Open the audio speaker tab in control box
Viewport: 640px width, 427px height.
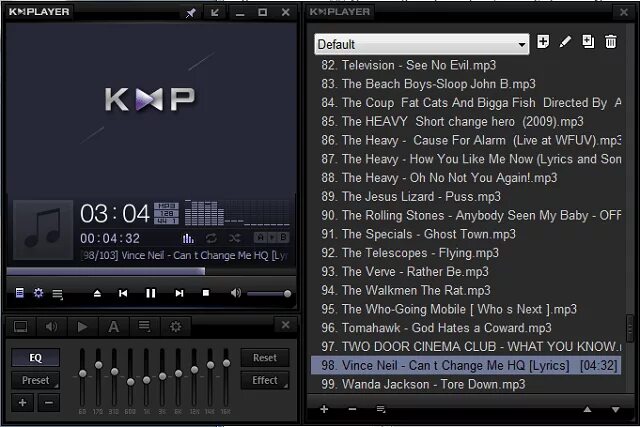(51, 327)
